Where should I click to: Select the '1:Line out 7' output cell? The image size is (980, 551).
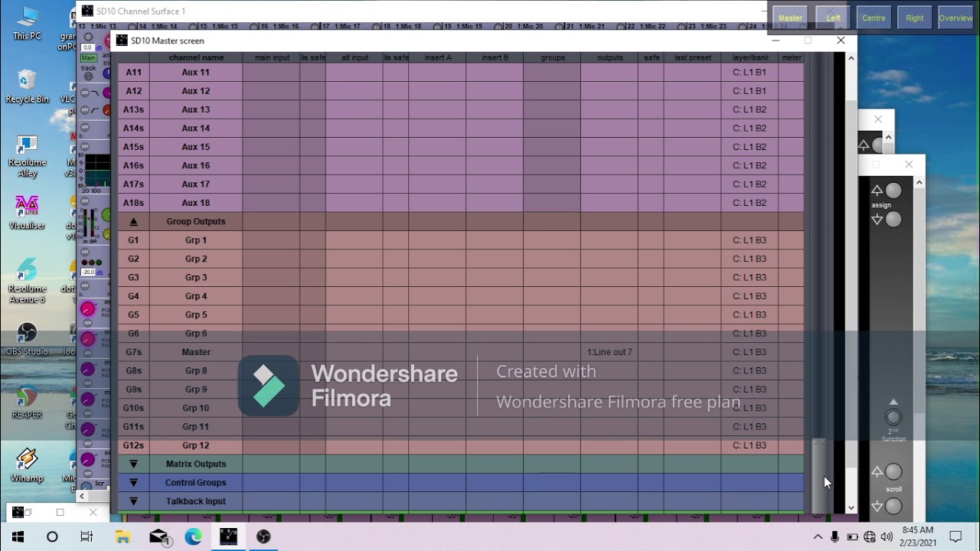coord(609,352)
